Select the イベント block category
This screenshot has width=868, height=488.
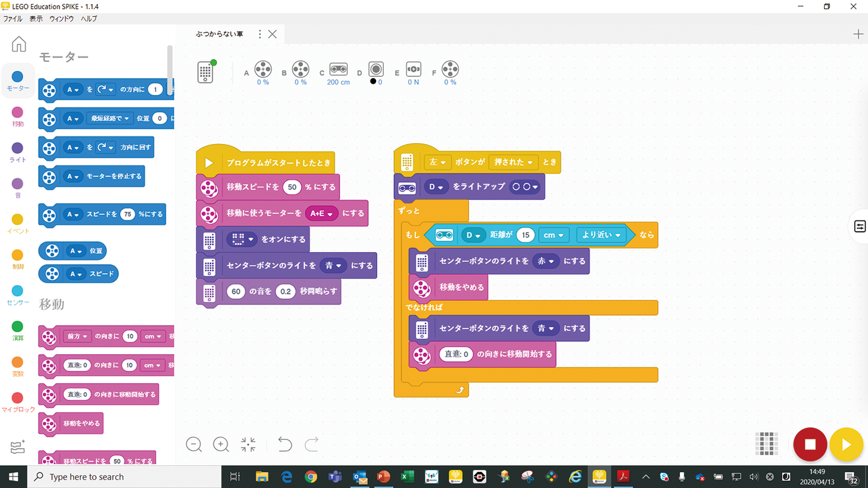(x=17, y=220)
